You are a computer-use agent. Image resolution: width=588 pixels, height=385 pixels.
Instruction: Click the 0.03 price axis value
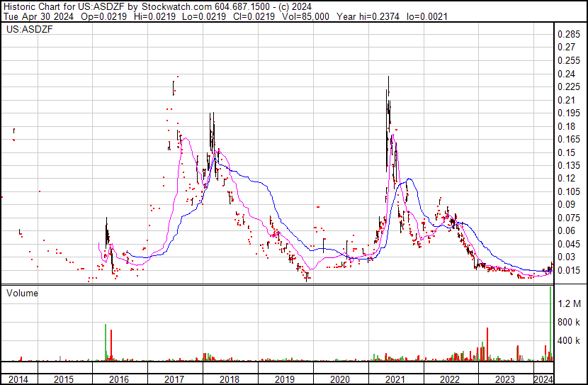[566, 257]
